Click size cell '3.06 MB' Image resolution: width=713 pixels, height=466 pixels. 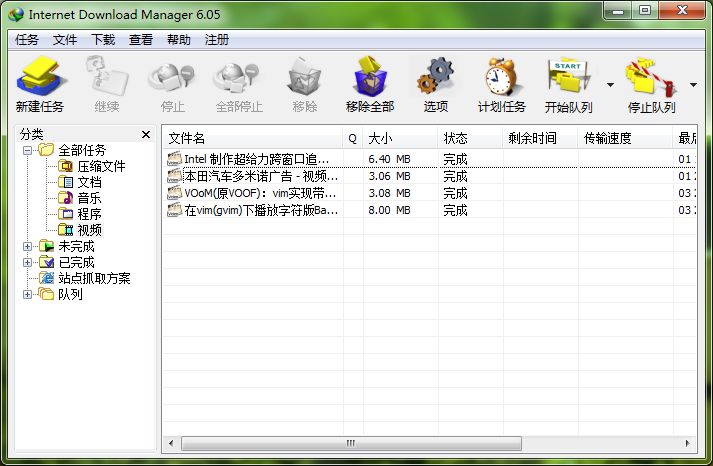389,176
